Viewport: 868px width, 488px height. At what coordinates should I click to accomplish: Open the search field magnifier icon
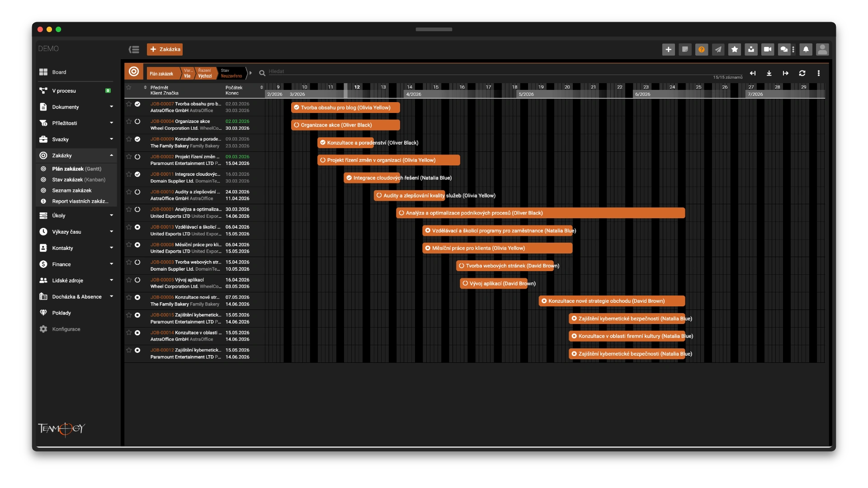click(x=262, y=72)
